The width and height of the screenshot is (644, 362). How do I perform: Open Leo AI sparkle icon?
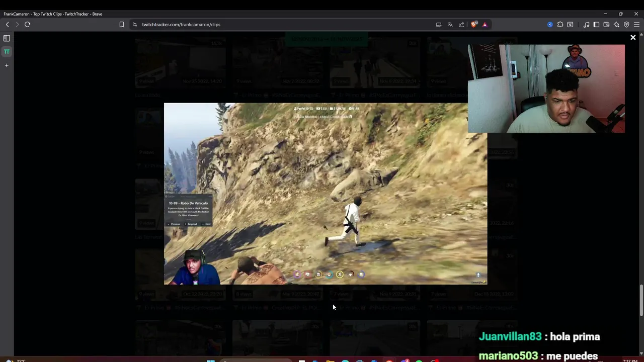616,24
